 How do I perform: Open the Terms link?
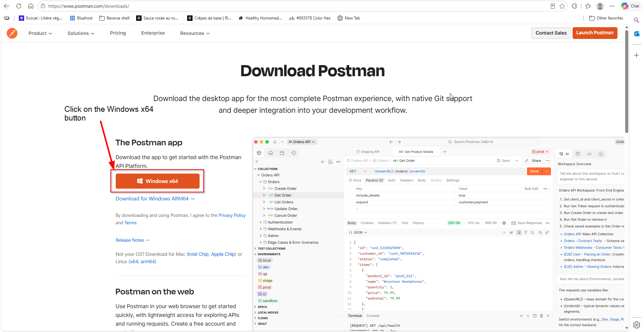point(130,223)
